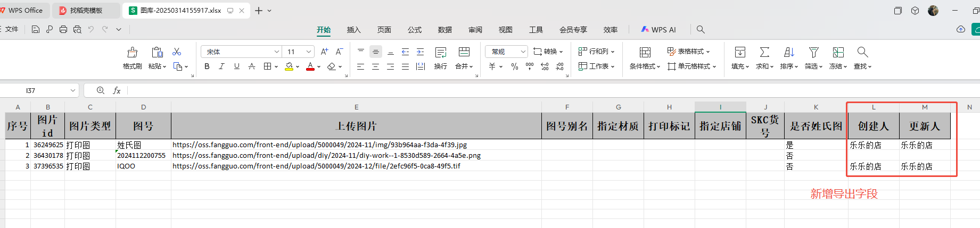This screenshot has height=228, width=980.
Task: Open the Insert (插入) ribbon tab
Action: pos(353,30)
